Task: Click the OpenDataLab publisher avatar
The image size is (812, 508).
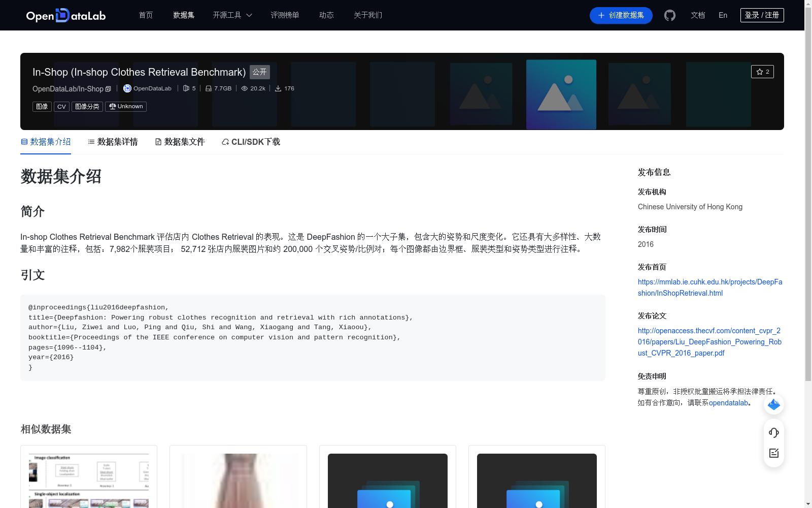Action: tap(127, 88)
